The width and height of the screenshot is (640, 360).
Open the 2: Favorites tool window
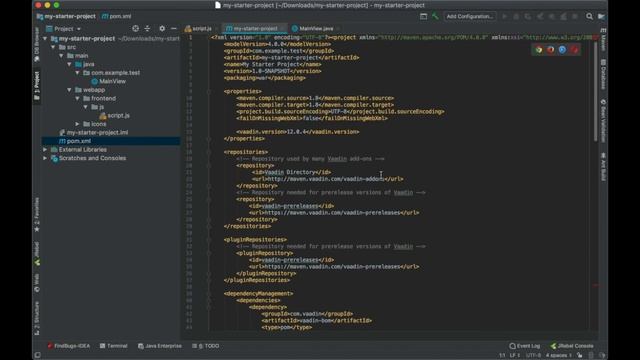click(37, 215)
